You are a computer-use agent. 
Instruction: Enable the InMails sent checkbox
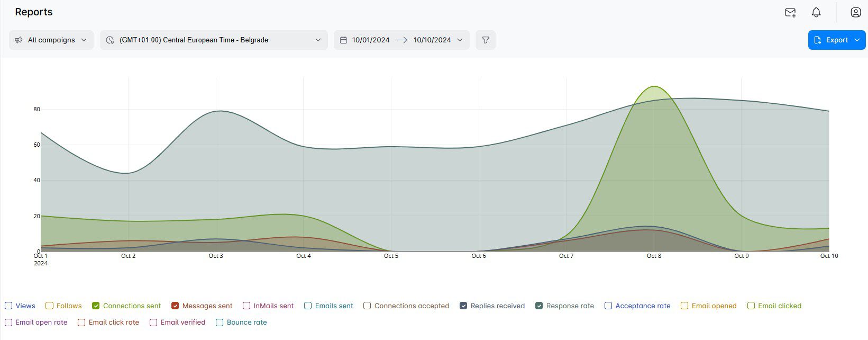coord(246,306)
